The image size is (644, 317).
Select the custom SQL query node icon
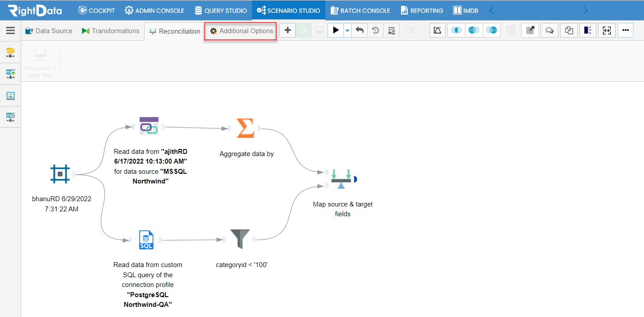point(146,240)
